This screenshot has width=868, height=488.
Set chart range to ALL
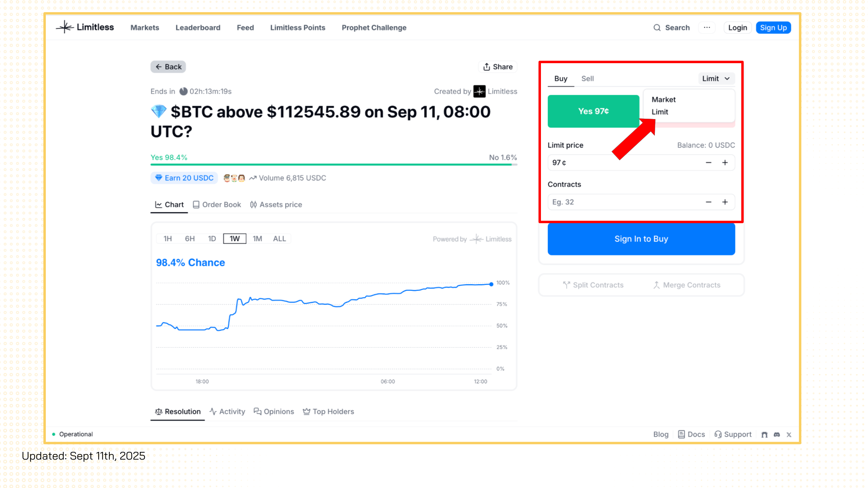279,238
